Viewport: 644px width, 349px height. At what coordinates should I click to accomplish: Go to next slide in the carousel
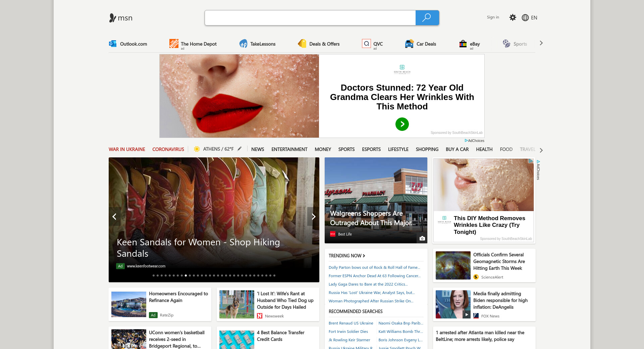pos(313,216)
